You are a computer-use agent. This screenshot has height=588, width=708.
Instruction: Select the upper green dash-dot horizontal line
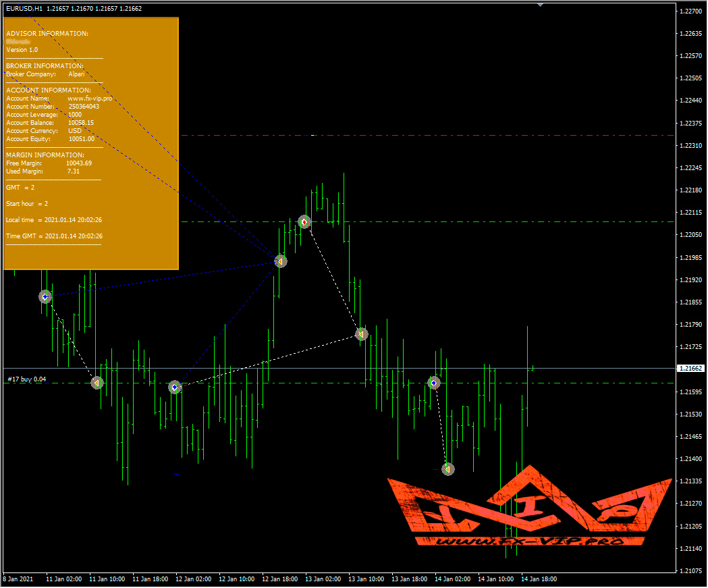[472, 221]
